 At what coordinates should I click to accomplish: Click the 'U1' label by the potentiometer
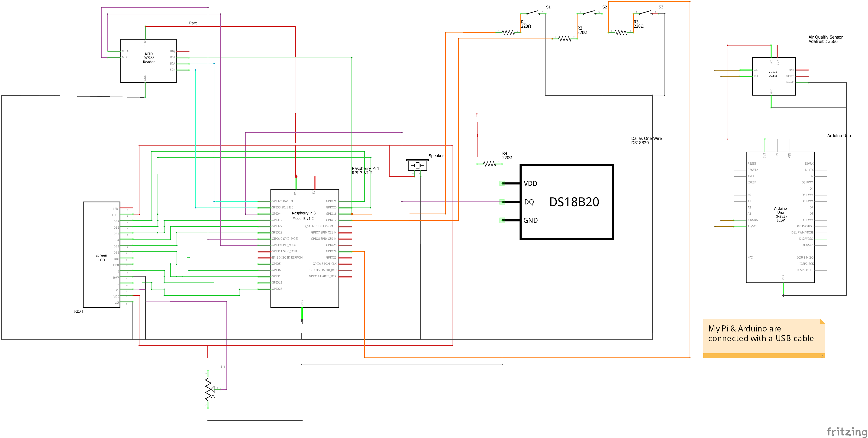click(223, 367)
